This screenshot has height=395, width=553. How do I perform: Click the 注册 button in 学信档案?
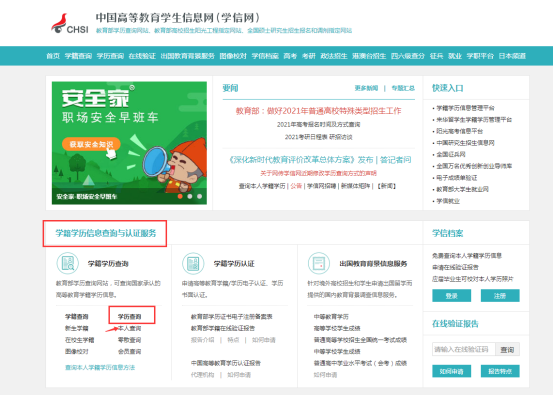pos(500,296)
